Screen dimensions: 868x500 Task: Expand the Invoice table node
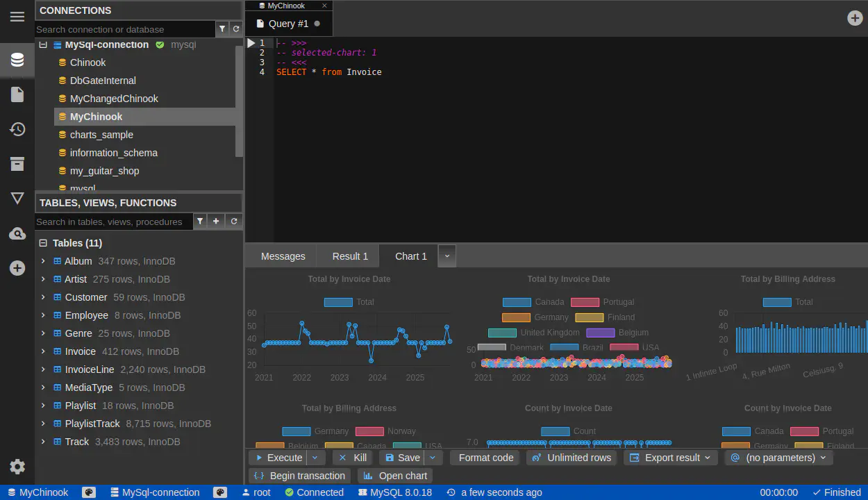click(43, 351)
